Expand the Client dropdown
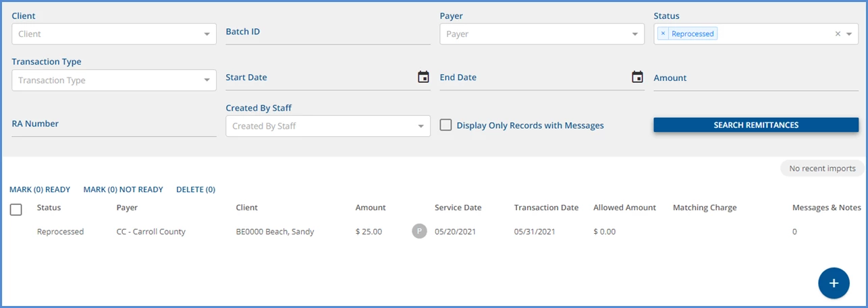 [207, 34]
